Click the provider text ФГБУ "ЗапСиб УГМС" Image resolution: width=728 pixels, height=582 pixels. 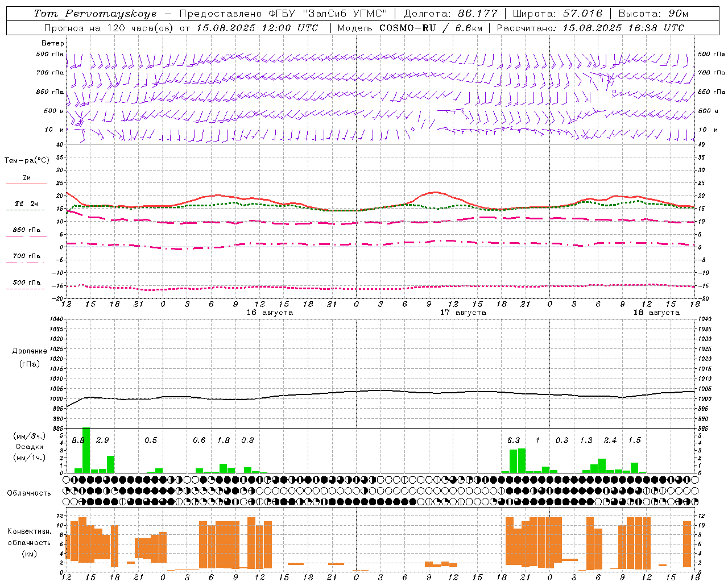(328, 14)
